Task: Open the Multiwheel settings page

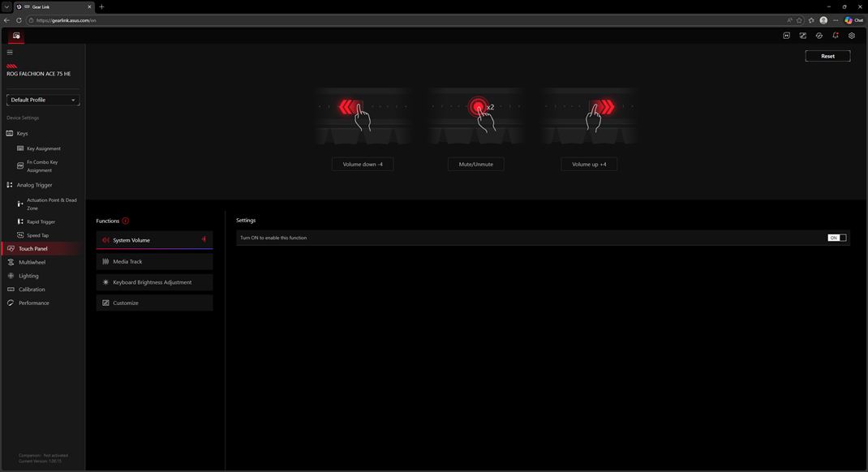Action: point(32,262)
